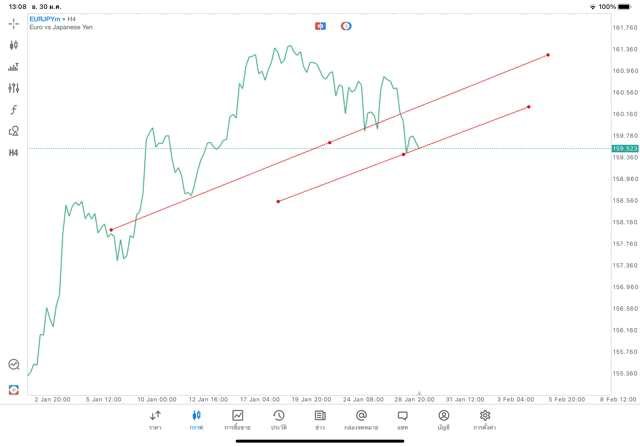
Task: Open the การซื้อขาย (Trade) tab
Action: point(237,419)
